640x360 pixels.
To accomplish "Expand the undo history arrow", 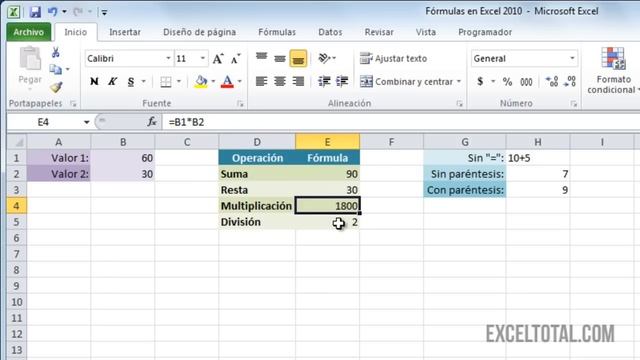I will pos(64,12).
